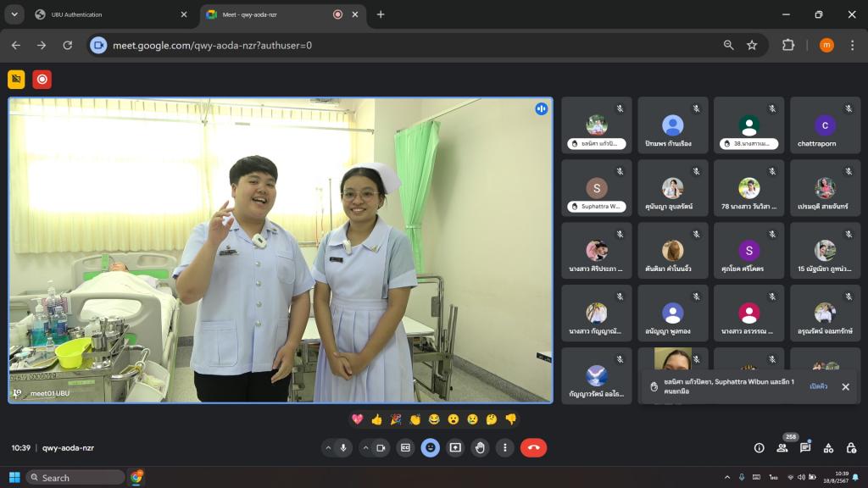Toggle the raise hand button

[480, 448]
